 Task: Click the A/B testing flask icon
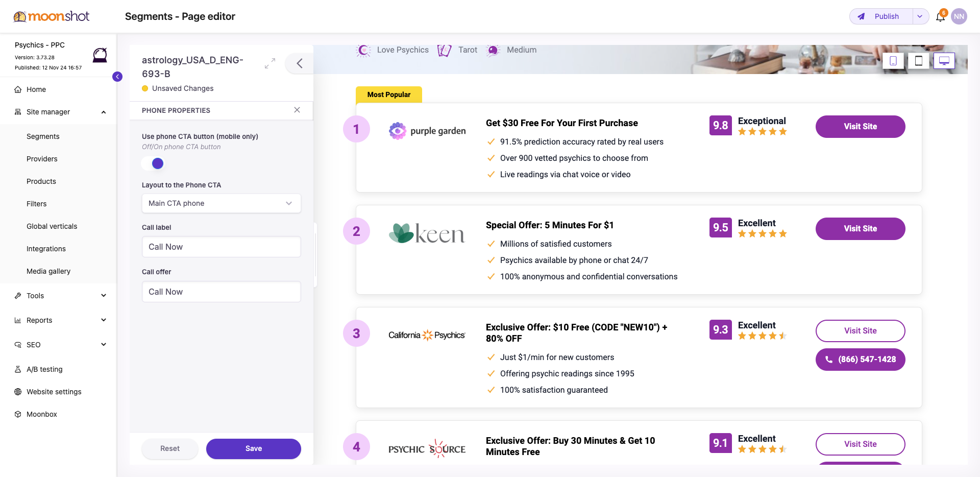tap(18, 369)
